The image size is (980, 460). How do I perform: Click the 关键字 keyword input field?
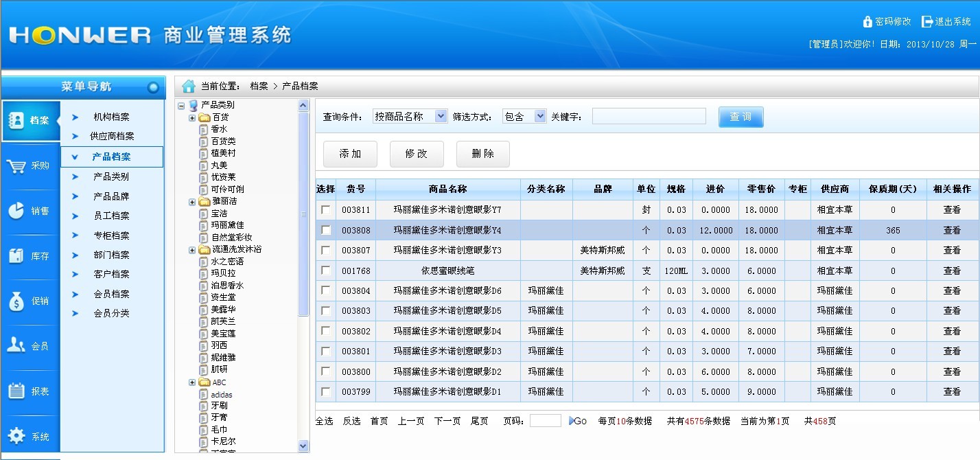pyautogui.click(x=649, y=117)
